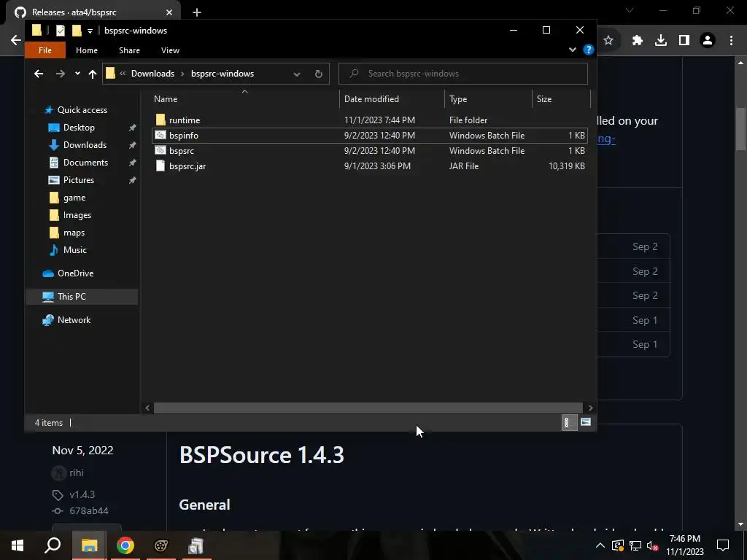
Task: Open Chrome three-dot menu
Action: (731, 41)
